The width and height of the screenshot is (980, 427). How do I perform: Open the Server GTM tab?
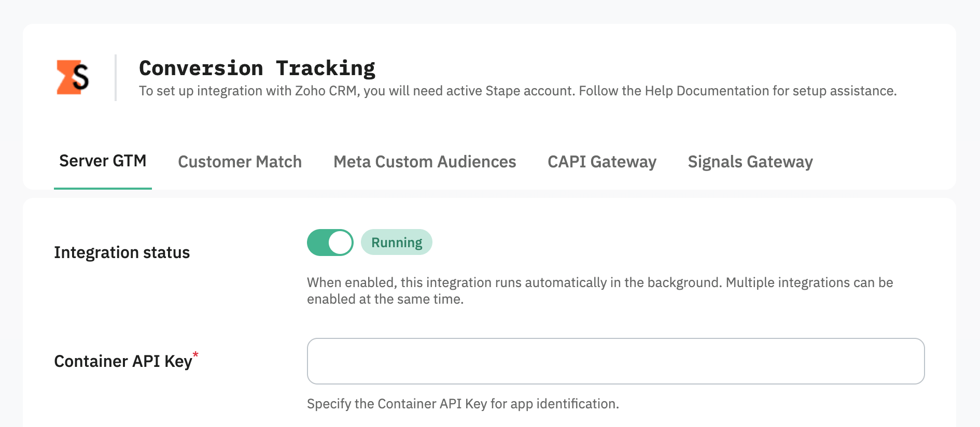pos(103,161)
